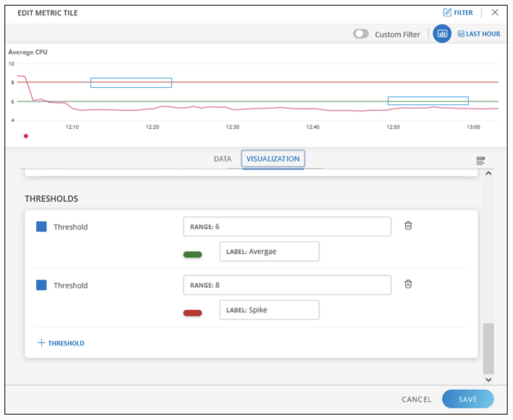Toggle the second Threshold blue checkbox
Image resolution: width=513 pixels, height=420 pixels.
pyautogui.click(x=41, y=285)
